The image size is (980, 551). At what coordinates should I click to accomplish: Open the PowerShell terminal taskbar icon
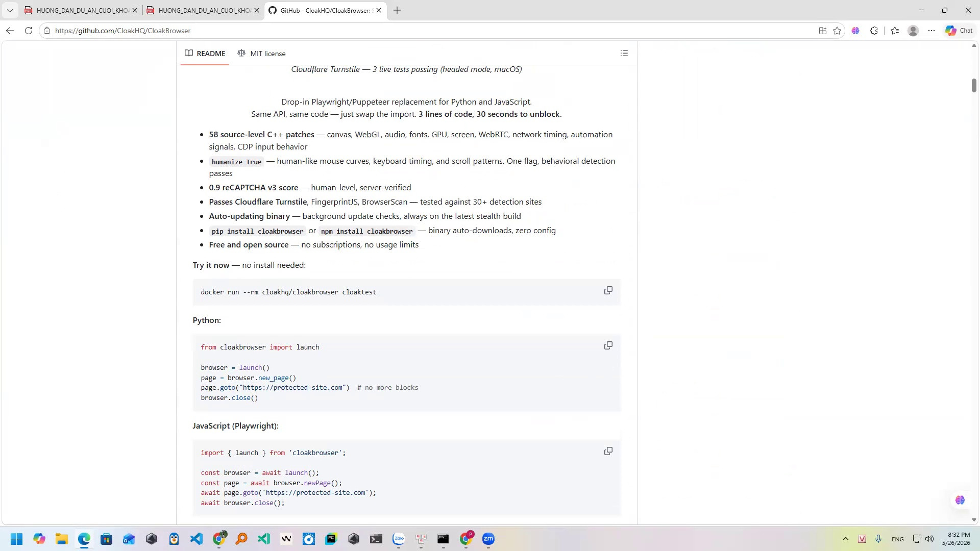(x=376, y=539)
